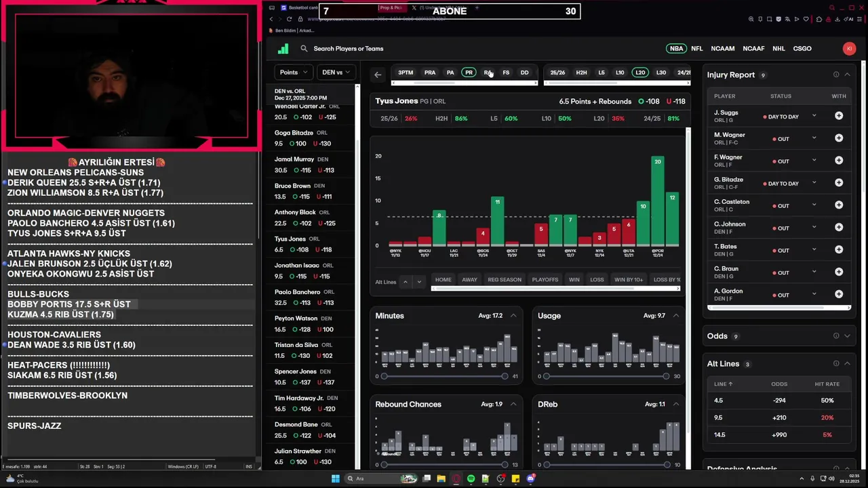
Task: Click the Alt Lines panel info icon
Action: (x=836, y=364)
